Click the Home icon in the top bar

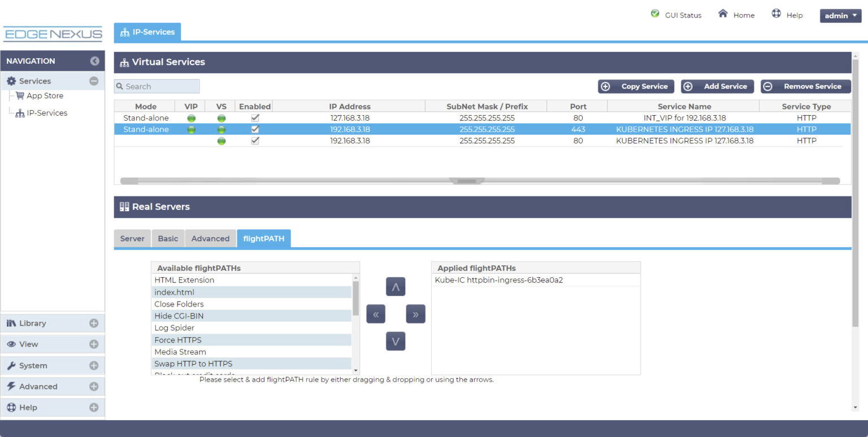coord(723,15)
